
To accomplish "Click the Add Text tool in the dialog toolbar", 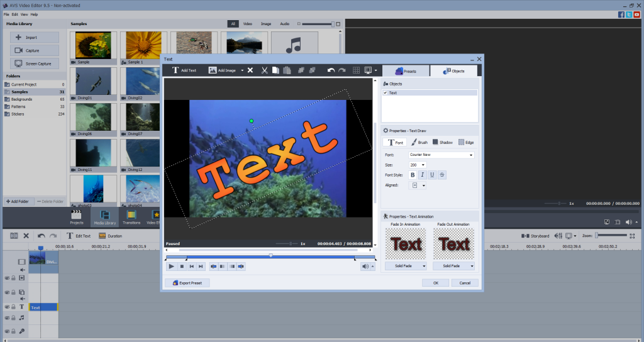I will (x=184, y=70).
